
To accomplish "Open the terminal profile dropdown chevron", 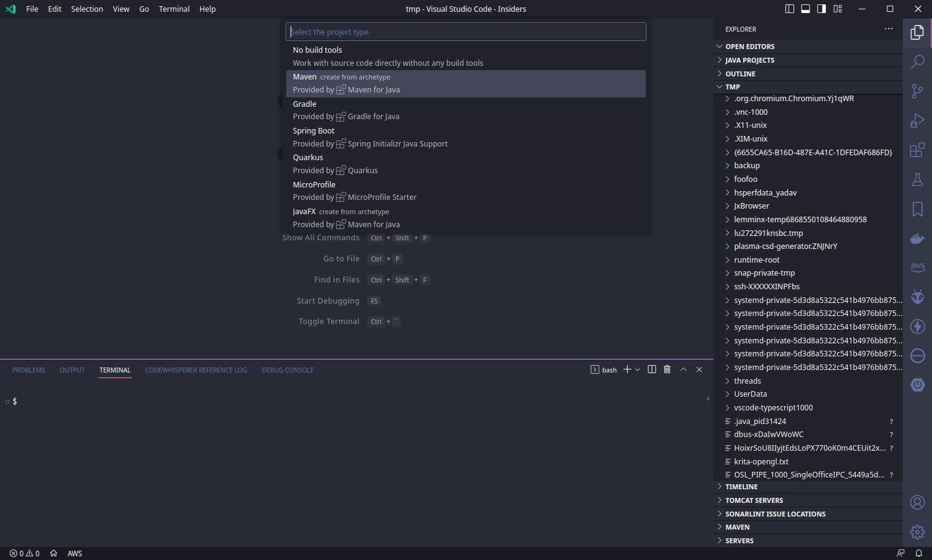I will [637, 369].
